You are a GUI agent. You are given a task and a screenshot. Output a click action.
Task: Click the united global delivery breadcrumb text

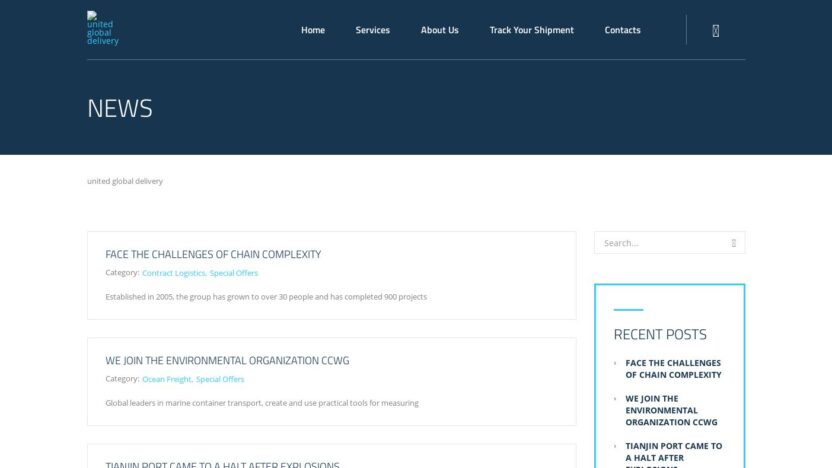coord(125,181)
